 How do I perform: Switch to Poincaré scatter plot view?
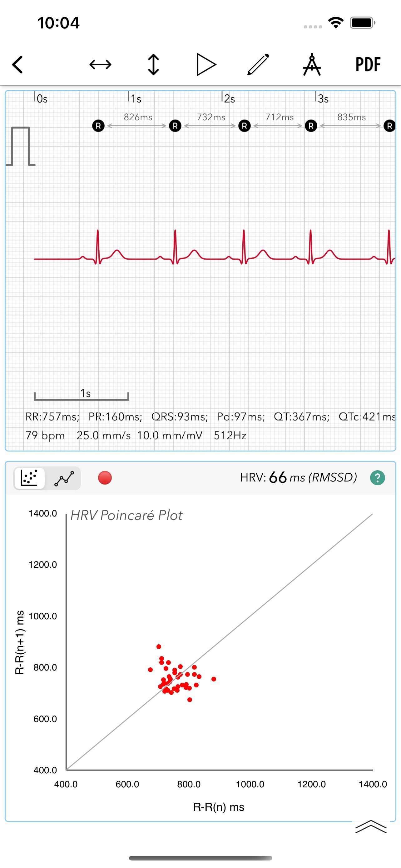(29, 478)
